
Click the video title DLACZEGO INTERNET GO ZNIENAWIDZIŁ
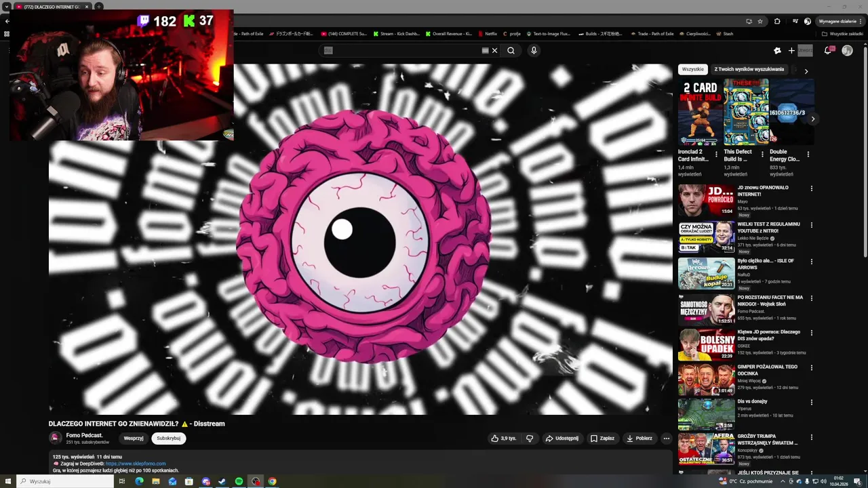click(x=136, y=424)
